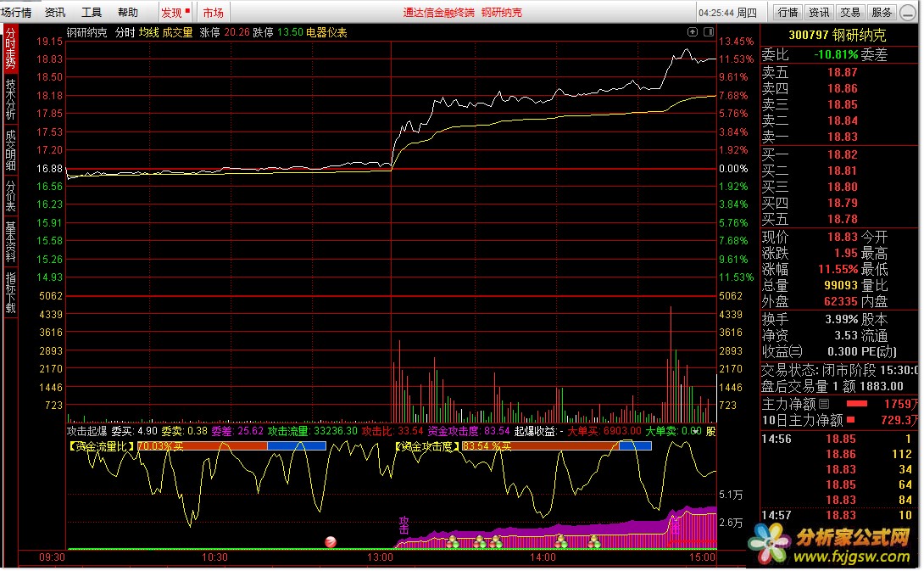The image size is (924, 571).
Task: Click the 盘后交易量 line
Action: click(x=832, y=386)
